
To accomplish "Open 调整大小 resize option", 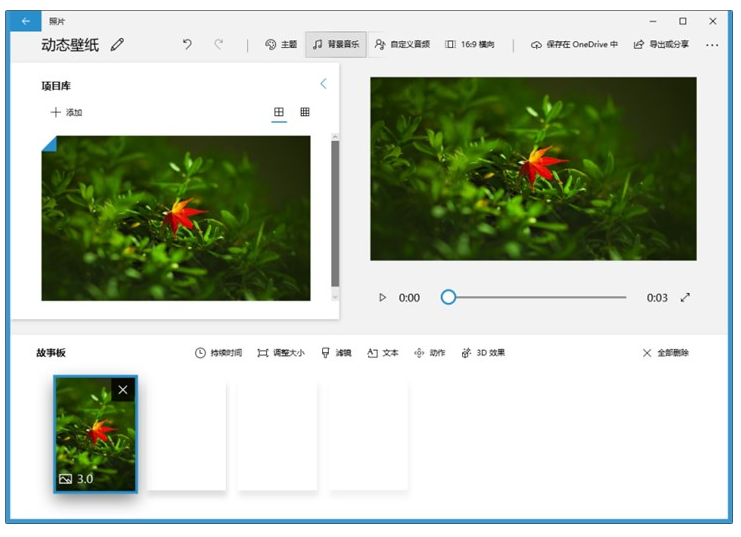I will (x=281, y=353).
